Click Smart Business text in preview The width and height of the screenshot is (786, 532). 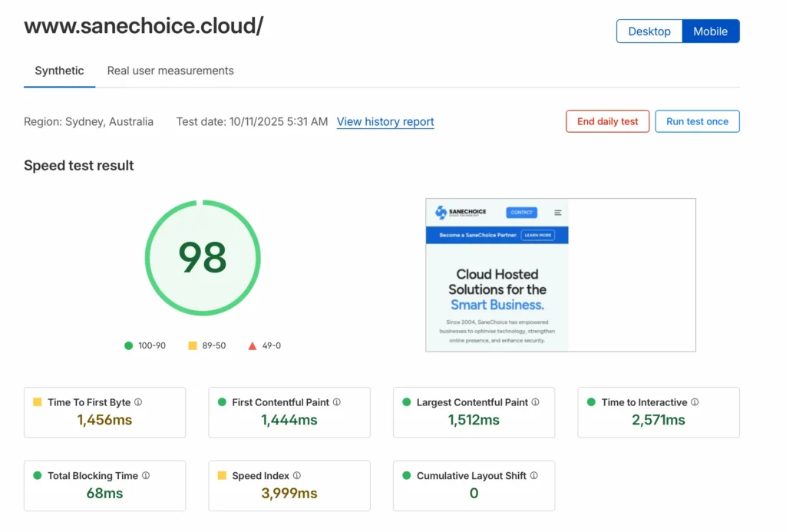tap(497, 305)
